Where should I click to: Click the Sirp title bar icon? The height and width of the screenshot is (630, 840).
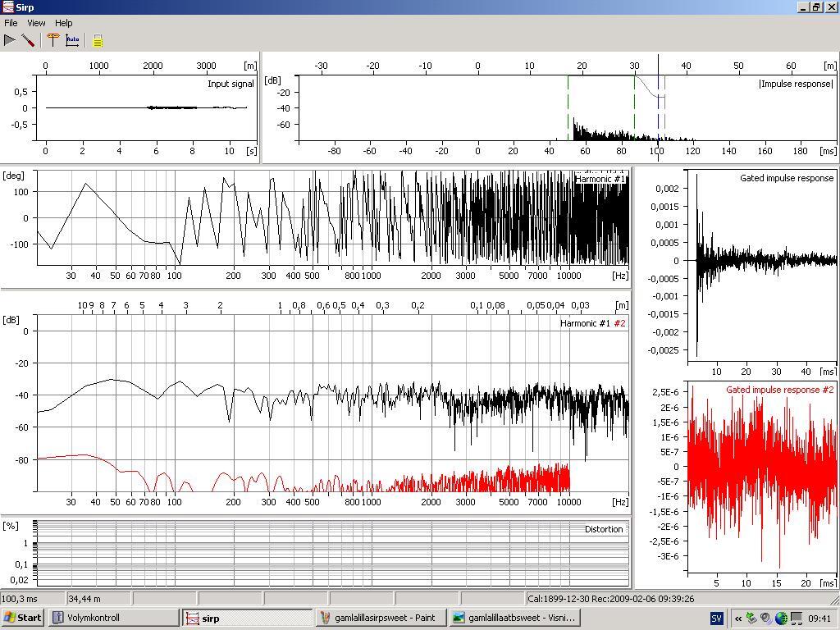(7, 7)
